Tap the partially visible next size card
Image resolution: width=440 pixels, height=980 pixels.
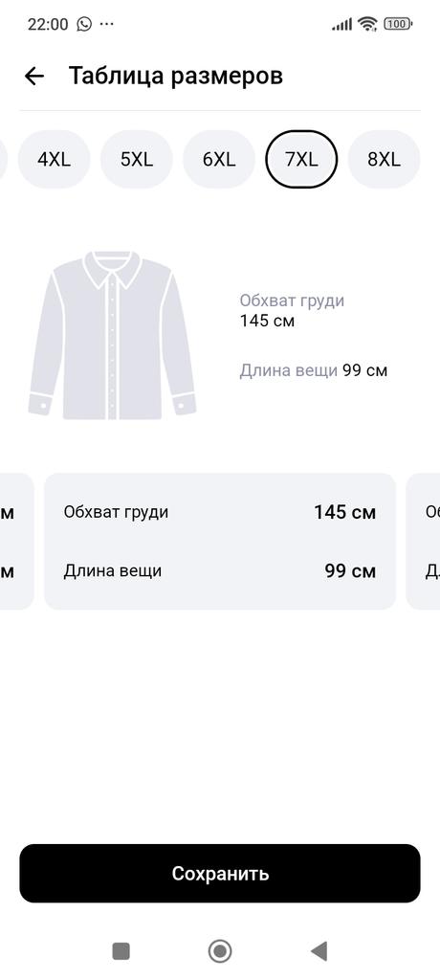click(423, 542)
